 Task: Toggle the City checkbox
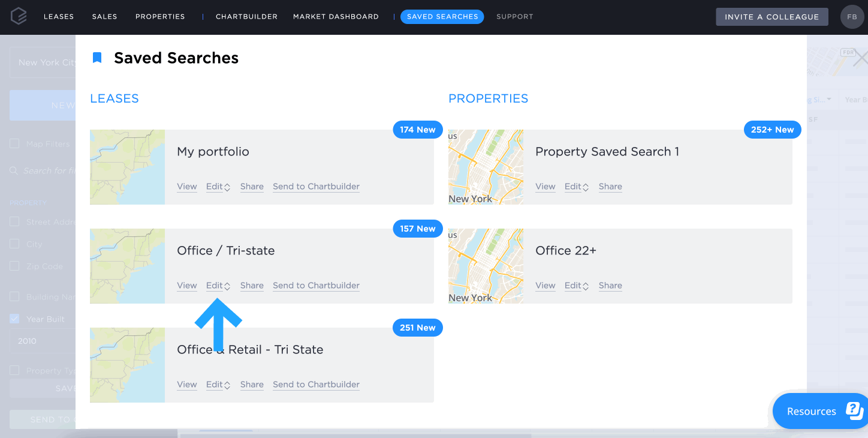(14, 244)
